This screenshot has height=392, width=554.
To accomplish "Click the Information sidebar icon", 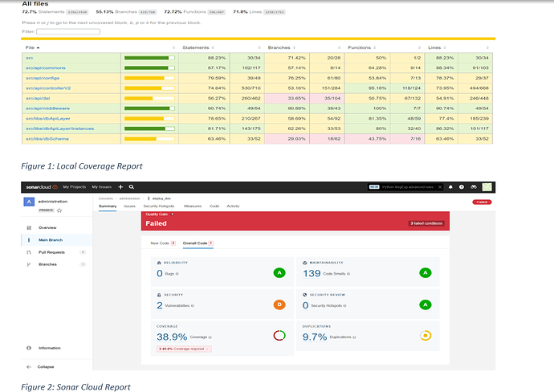I will coord(29,348).
